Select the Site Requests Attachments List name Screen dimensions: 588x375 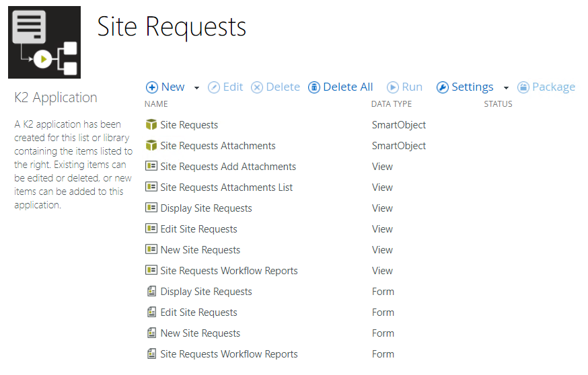[x=227, y=187]
